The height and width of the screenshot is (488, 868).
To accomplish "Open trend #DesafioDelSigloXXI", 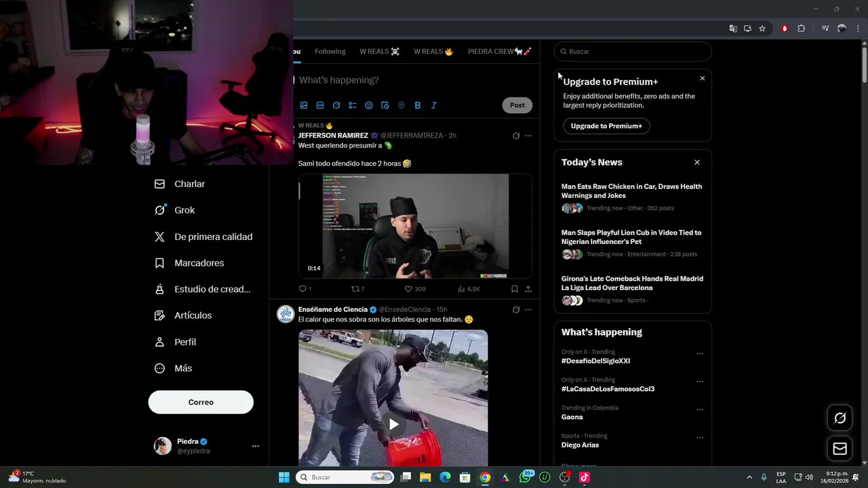I will pos(595,361).
